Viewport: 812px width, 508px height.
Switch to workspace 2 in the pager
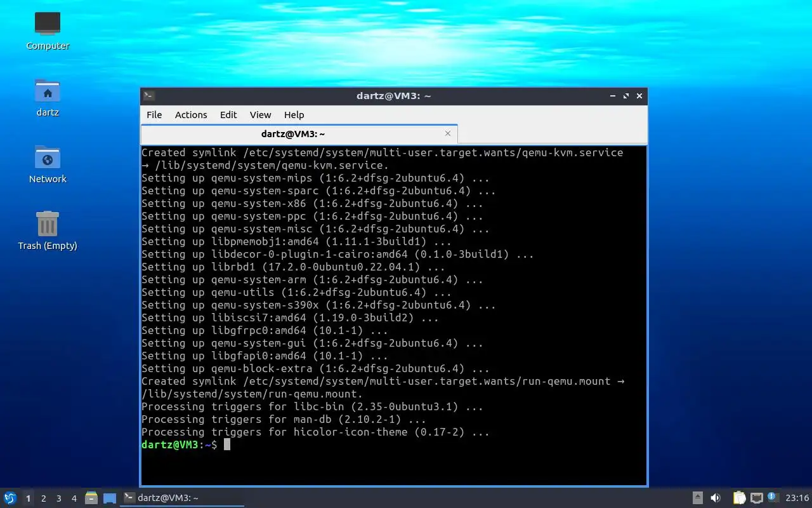coord(43,498)
